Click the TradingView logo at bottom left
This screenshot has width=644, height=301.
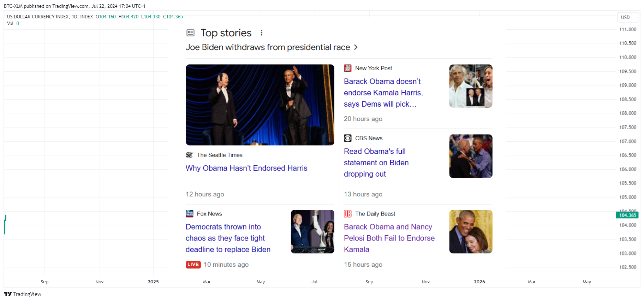pyautogui.click(x=23, y=294)
